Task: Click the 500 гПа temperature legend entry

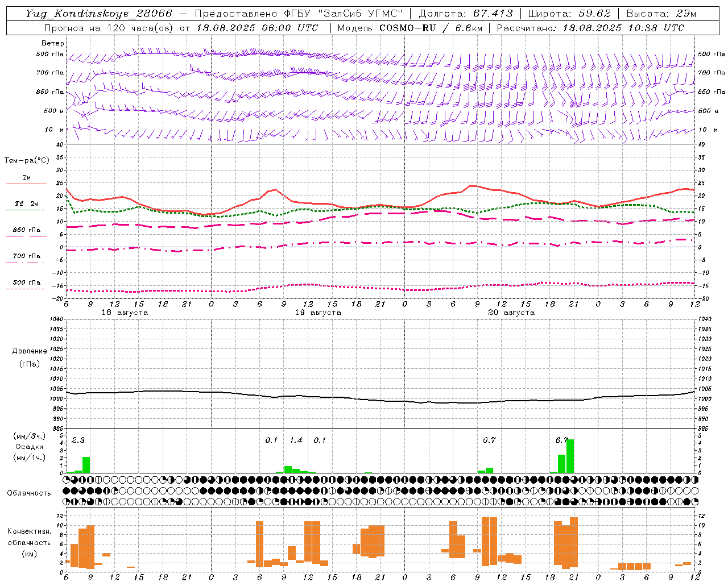Action: [26, 282]
